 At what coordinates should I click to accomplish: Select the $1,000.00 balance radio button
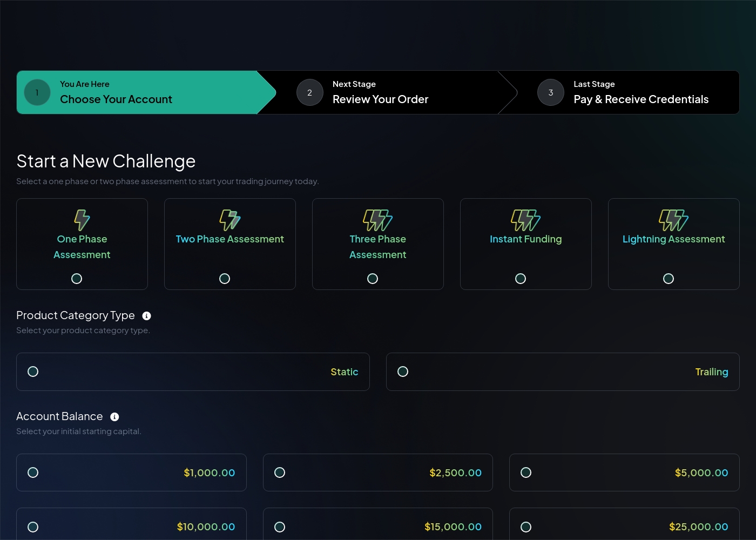(x=33, y=473)
